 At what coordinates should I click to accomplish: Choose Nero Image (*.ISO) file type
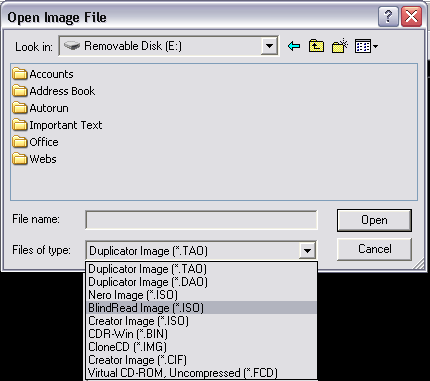(x=201, y=295)
